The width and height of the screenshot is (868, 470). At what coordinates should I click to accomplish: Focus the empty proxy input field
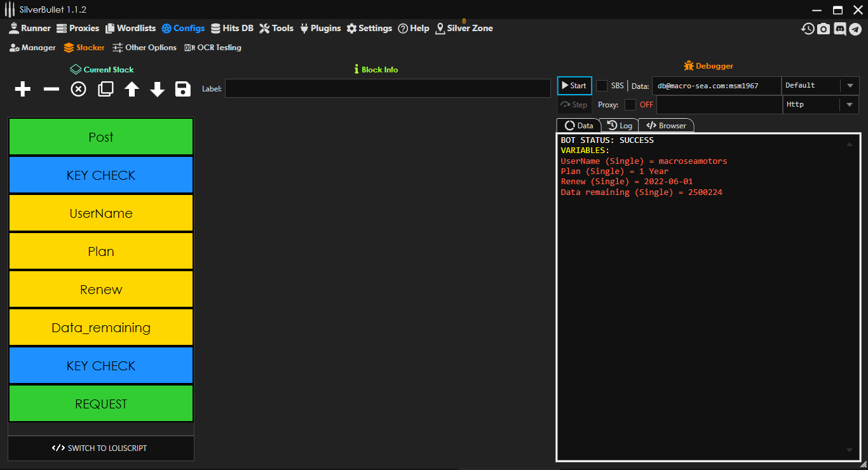(719, 105)
